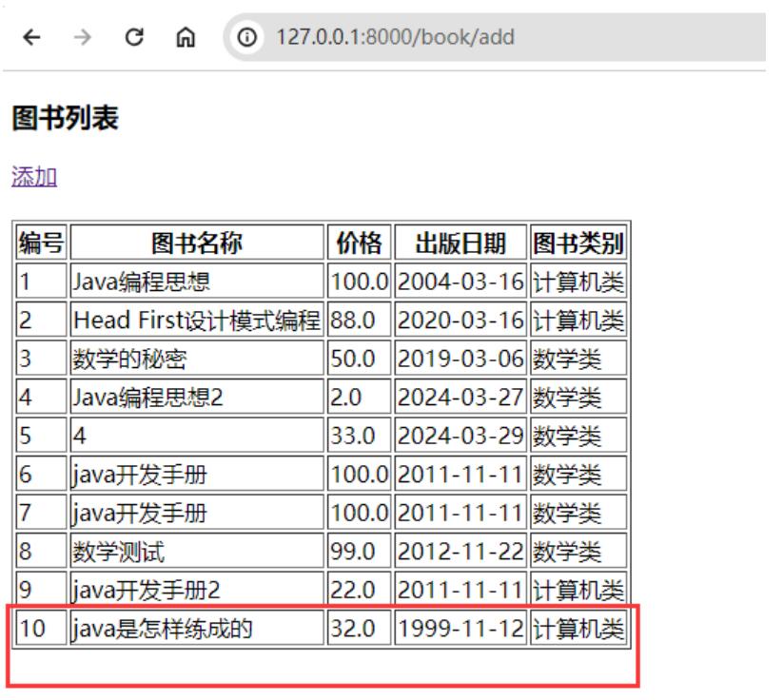Image resolution: width=783 pixels, height=700 pixels.
Task: Click 计算机类 in the java是怎样练成的 row
Action: 578,629
